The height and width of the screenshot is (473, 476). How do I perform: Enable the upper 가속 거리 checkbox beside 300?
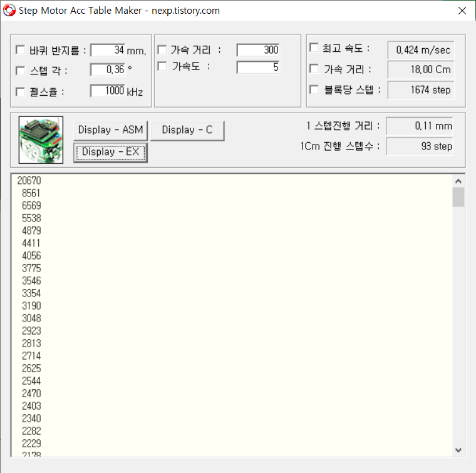point(162,49)
